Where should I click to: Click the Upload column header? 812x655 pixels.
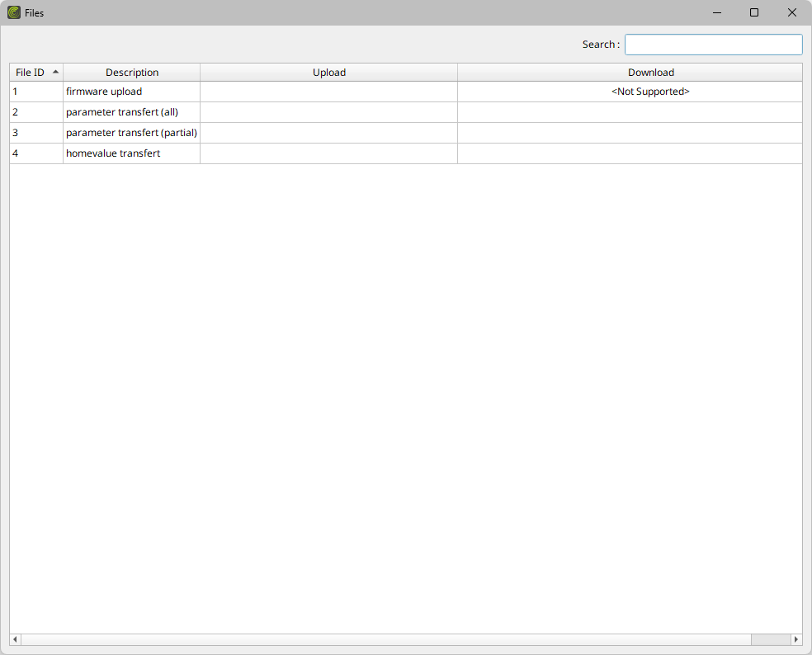coord(328,73)
